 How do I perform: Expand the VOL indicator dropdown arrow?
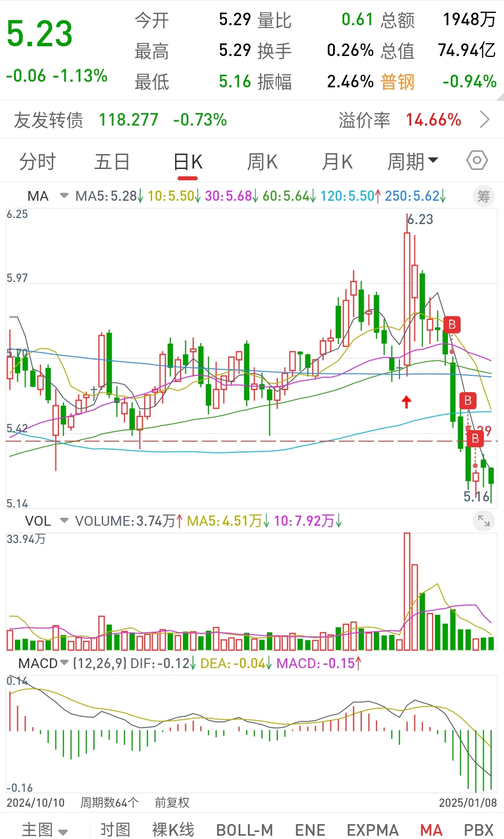64,521
